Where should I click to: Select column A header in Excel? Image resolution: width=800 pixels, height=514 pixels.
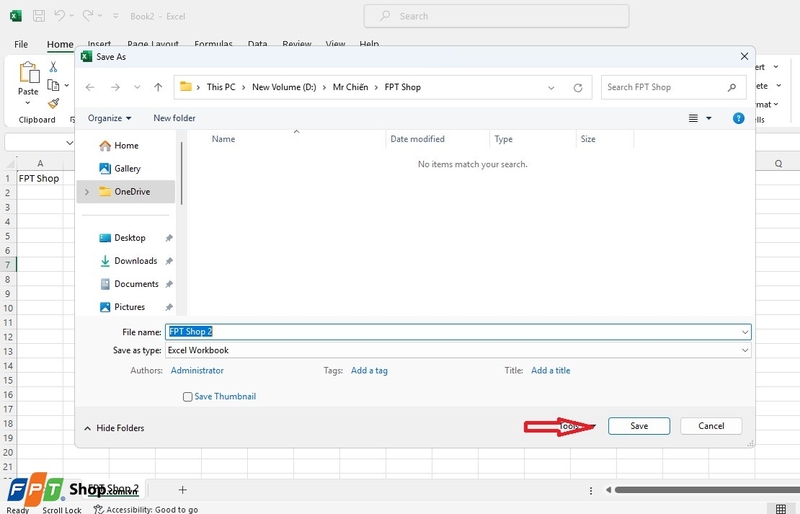coord(40,163)
